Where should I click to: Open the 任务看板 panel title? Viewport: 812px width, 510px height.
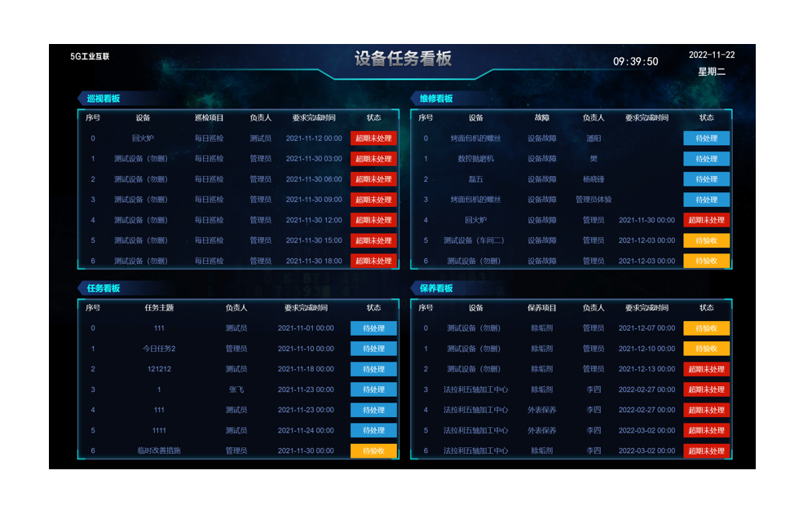pyautogui.click(x=104, y=288)
